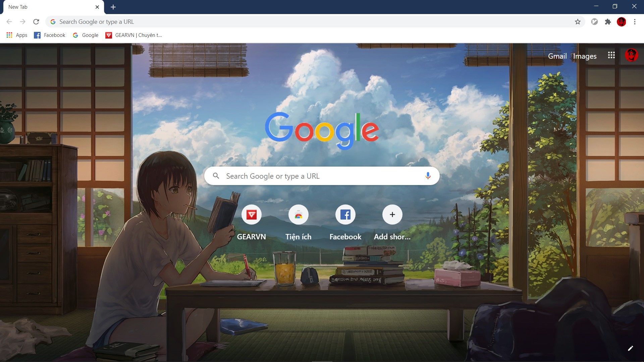Viewport: 644px width, 362px height.
Task: Open the Facebook bookmark in bookmarks bar
Action: (50, 35)
